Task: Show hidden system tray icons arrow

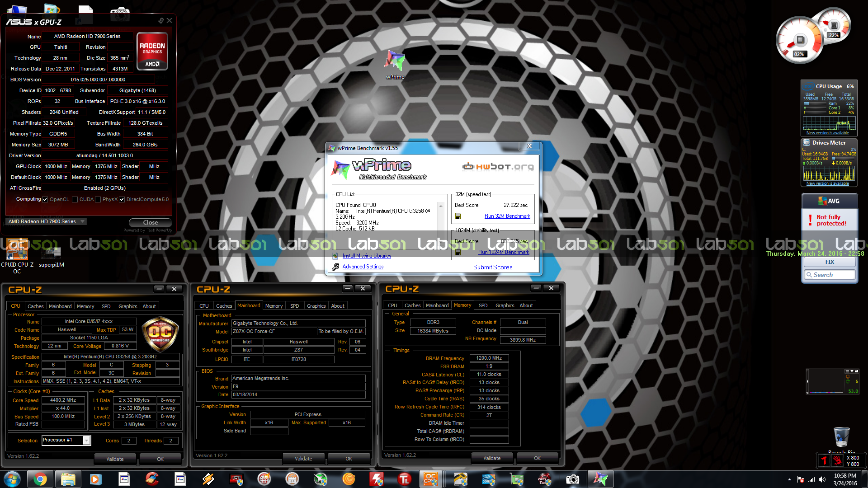Action: (789, 479)
